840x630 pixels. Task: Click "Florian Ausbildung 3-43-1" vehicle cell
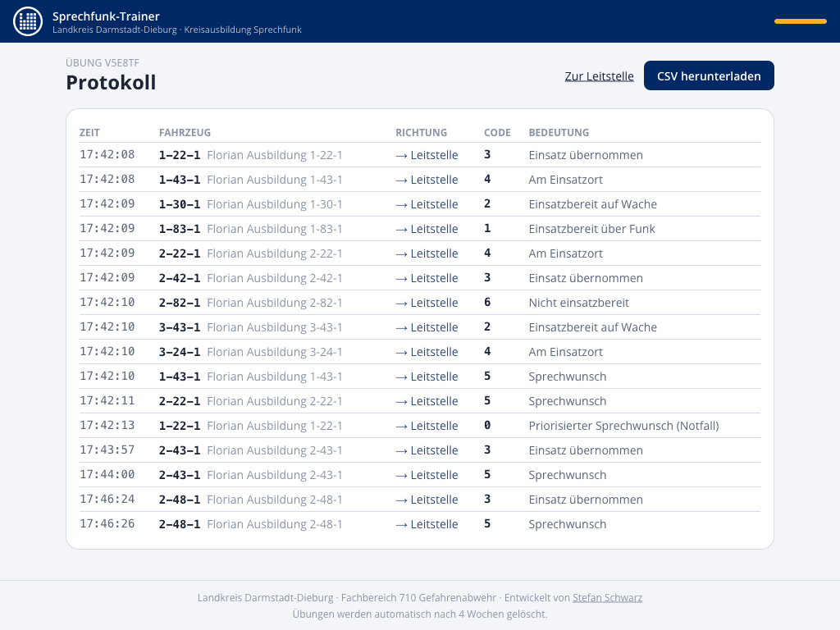click(x=274, y=327)
